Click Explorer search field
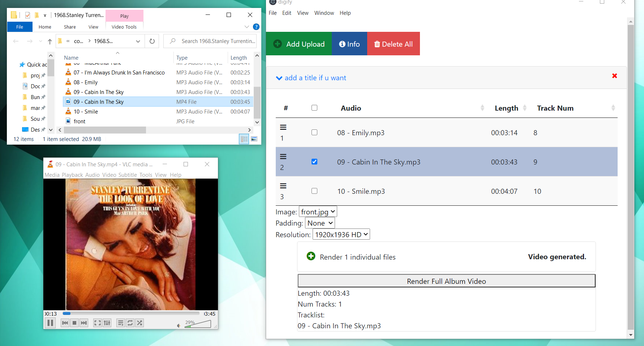This screenshot has width=644, height=346. click(210, 41)
